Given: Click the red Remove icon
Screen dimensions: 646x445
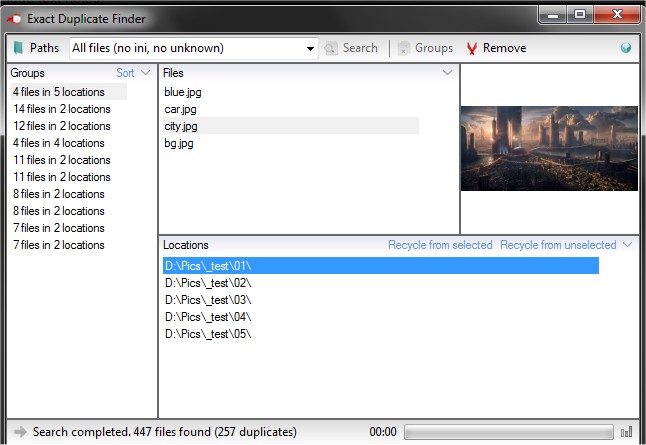Looking at the screenshot, I should pyautogui.click(x=472, y=48).
